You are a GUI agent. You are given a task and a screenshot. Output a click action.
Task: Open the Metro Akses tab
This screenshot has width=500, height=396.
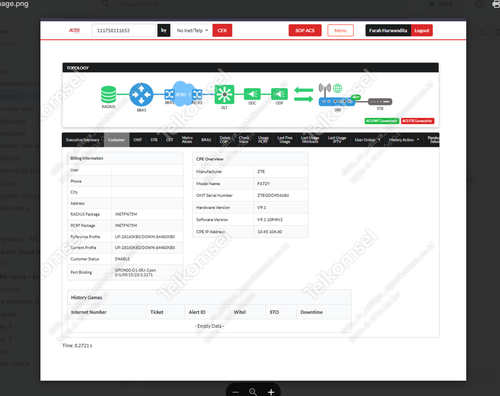tap(187, 140)
